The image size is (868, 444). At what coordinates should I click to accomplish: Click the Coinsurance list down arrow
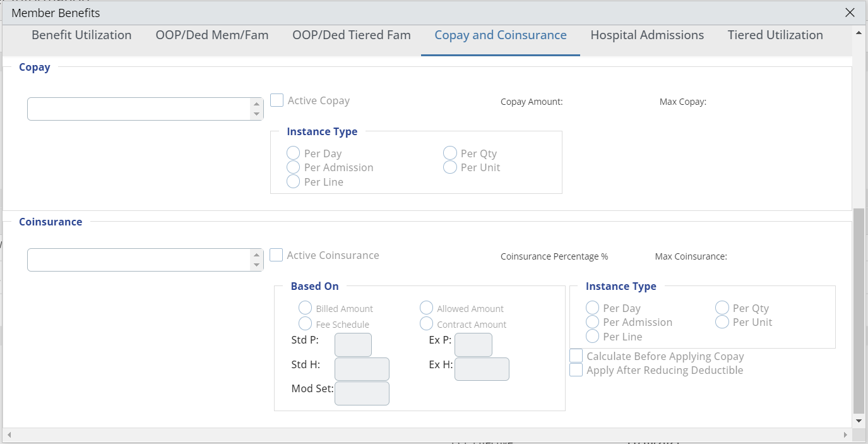coord(256,265)
